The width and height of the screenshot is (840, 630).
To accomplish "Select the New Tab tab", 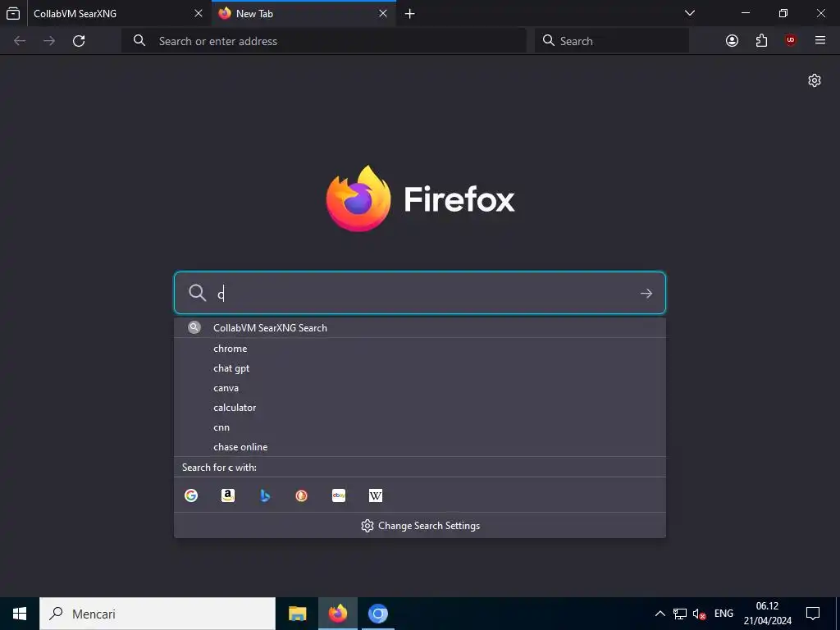I will (x=304, y=13).
